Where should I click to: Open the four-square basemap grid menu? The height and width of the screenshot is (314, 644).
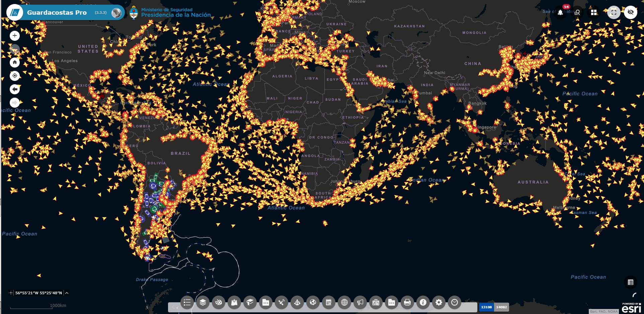pos(594,12)
